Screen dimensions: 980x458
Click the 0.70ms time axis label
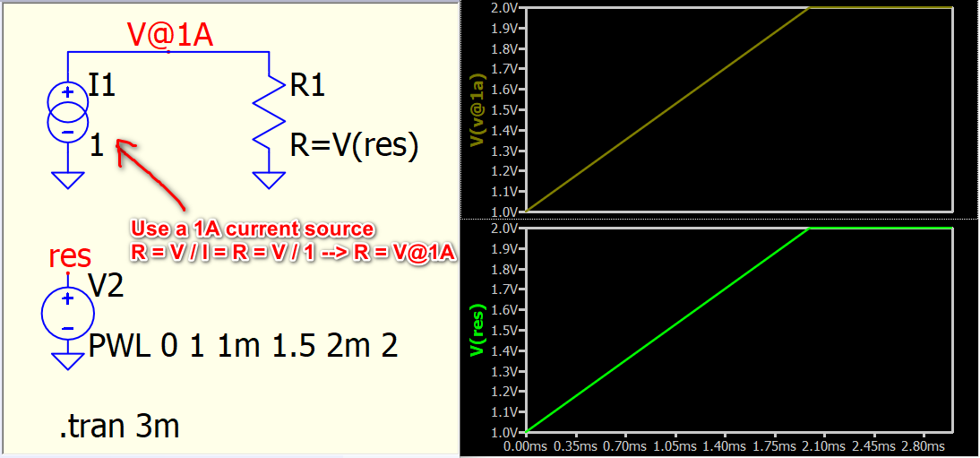tap(625, 446)
